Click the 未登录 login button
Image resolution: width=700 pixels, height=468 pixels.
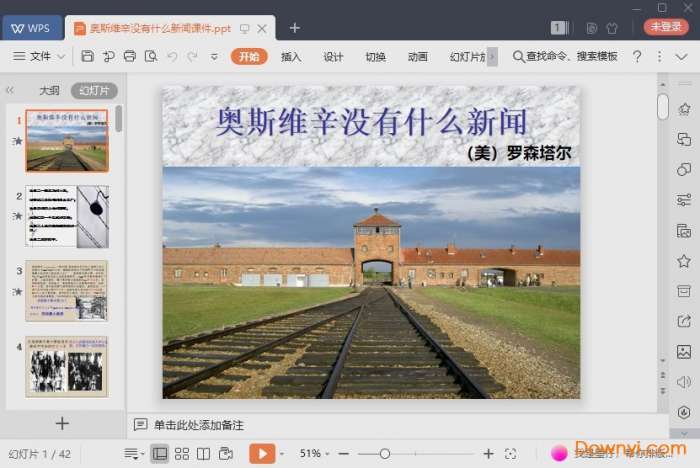665,27
